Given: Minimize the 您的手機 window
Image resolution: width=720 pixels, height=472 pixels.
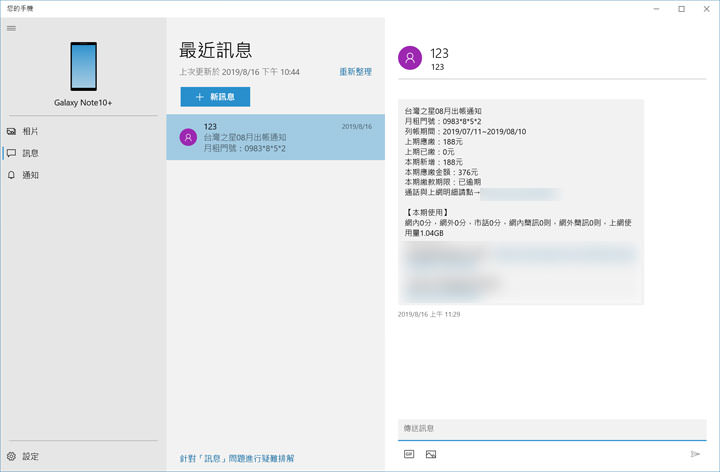Looking at the screenshot, I should [657, 9].
